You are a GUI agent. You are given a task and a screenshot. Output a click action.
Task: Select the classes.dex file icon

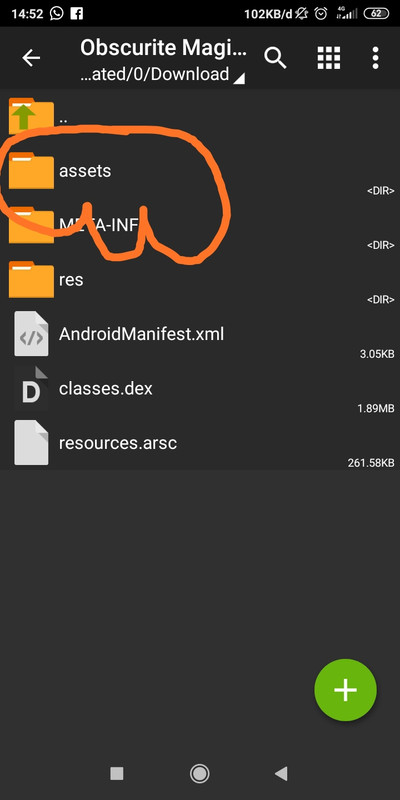[31, 388]
